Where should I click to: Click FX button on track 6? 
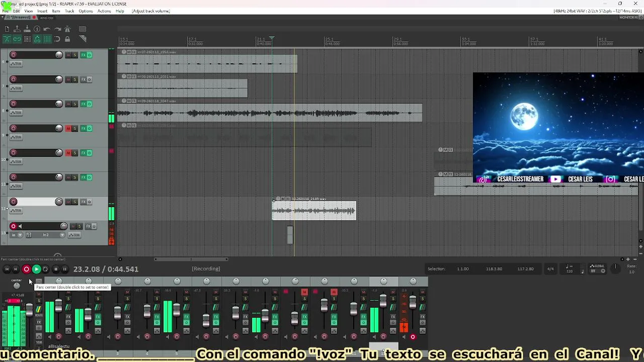(84, 55)
